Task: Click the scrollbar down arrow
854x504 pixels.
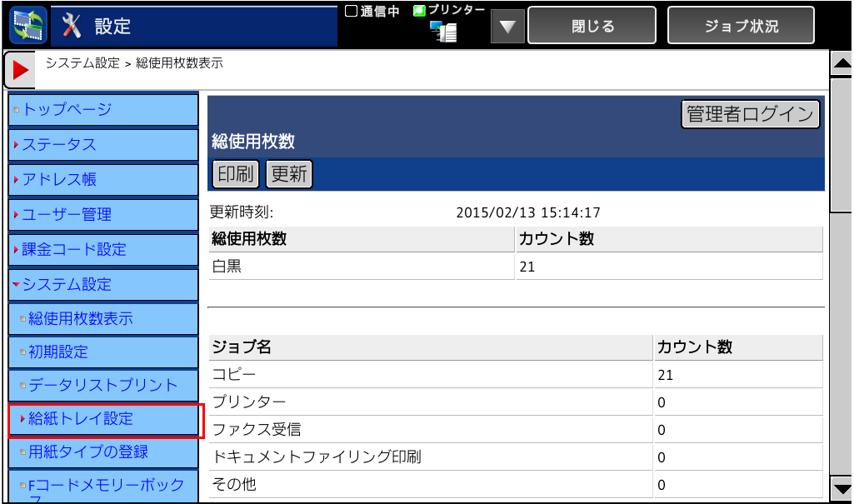Action: click(842, 489)
